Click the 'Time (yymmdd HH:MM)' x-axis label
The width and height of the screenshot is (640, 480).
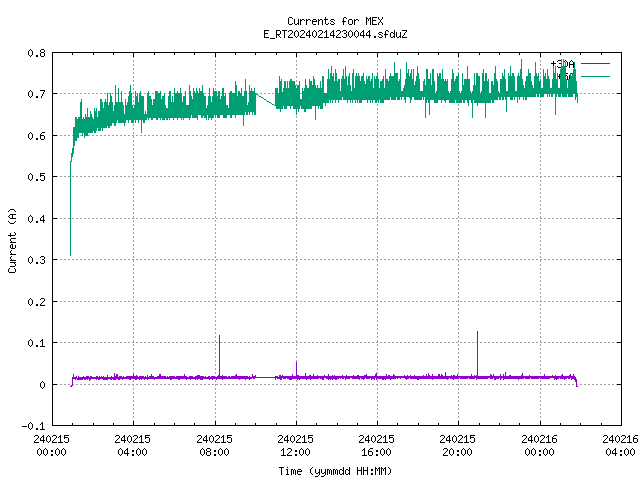[335, 471]
